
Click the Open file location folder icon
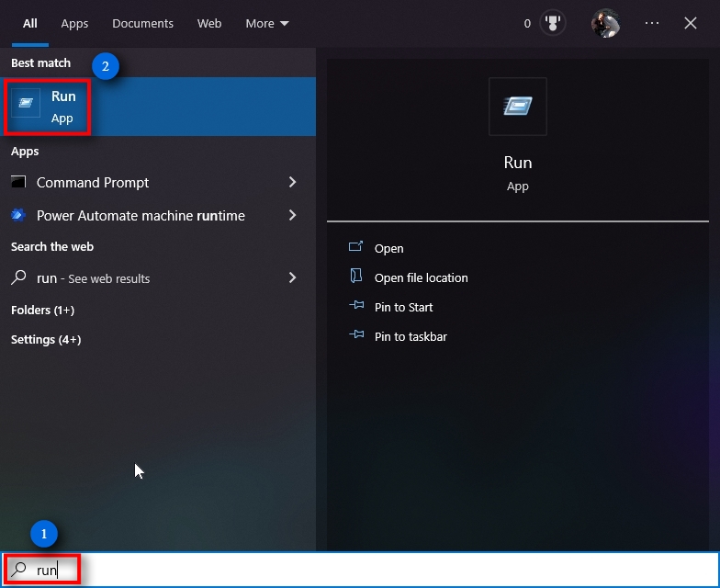tap(356, 276)
